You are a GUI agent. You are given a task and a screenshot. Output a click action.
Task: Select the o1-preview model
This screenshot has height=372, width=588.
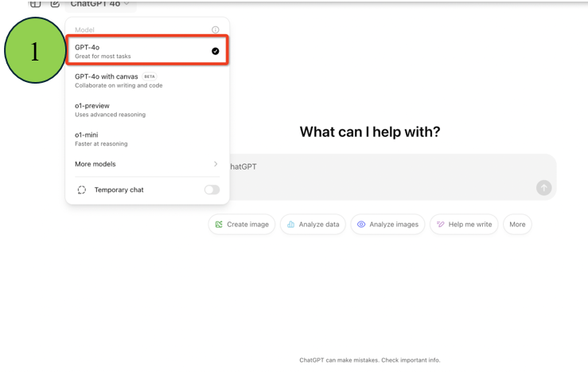[x=147, y=110]
